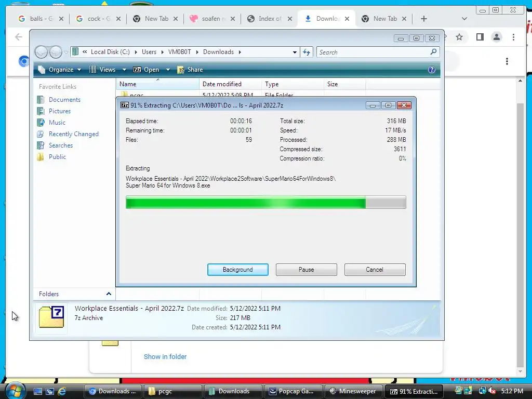This screenshot has height=399, width=532.
Task: Sort by Name column header
Action: pyautogui.click(x=157, y=84)
